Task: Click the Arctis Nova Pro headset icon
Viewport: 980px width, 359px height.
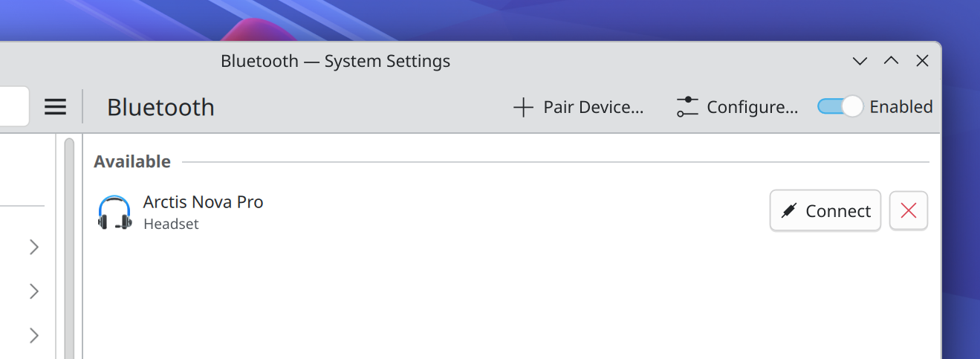Action: pos(114,212)
